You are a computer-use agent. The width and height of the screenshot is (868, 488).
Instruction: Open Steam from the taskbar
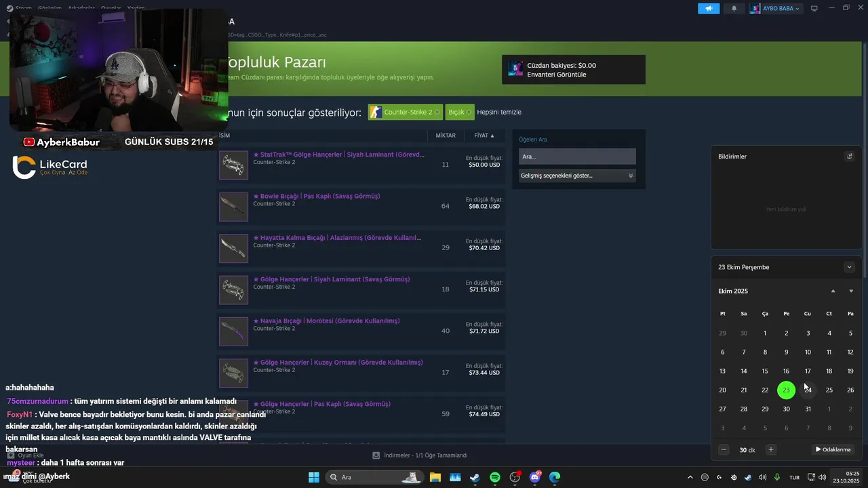pos(475,477)
